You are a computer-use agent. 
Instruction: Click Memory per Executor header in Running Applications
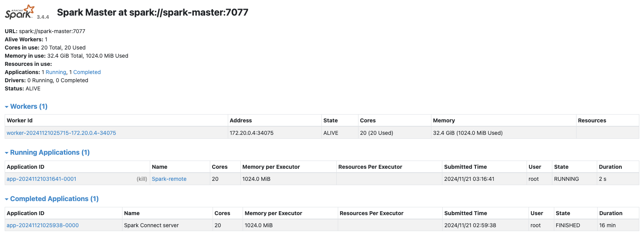point(271,167)
